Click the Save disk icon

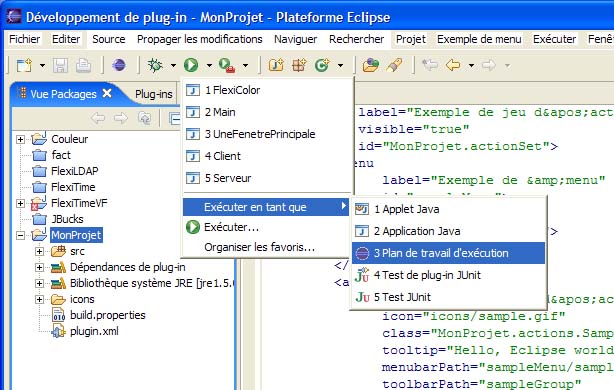(x=60, y=65)
